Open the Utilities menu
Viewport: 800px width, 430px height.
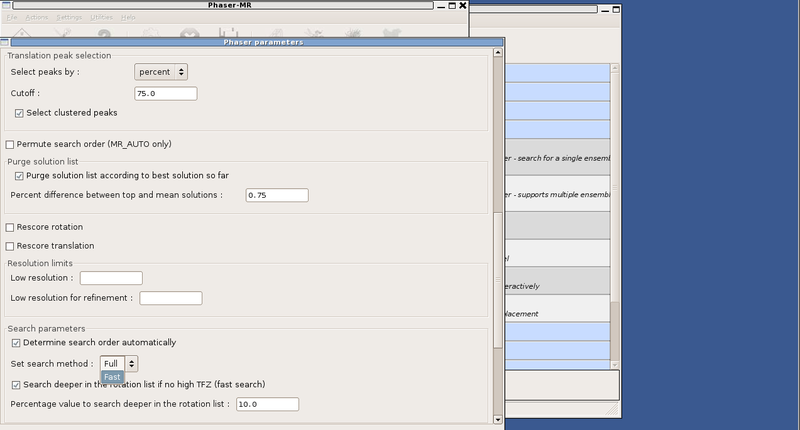[100, 18]
